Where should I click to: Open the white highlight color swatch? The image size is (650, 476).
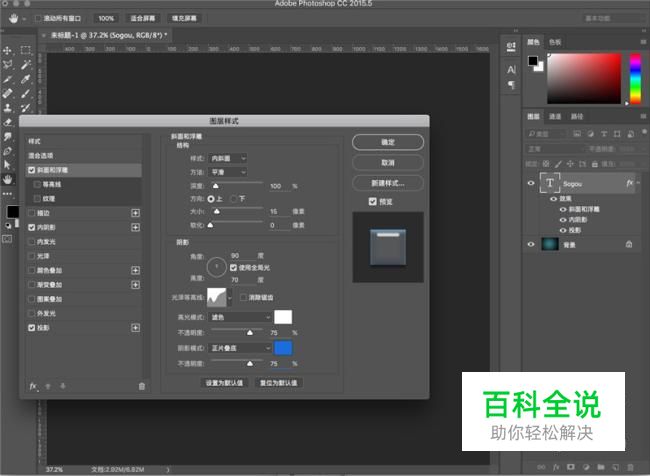[283, 317]
